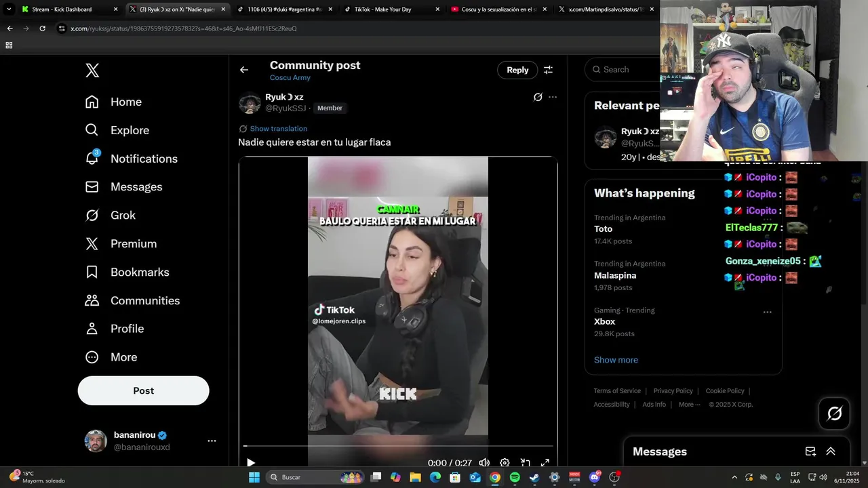Open Grok from the sidebar
This screenshot has width=868, height=488.
tap(110, 216)
